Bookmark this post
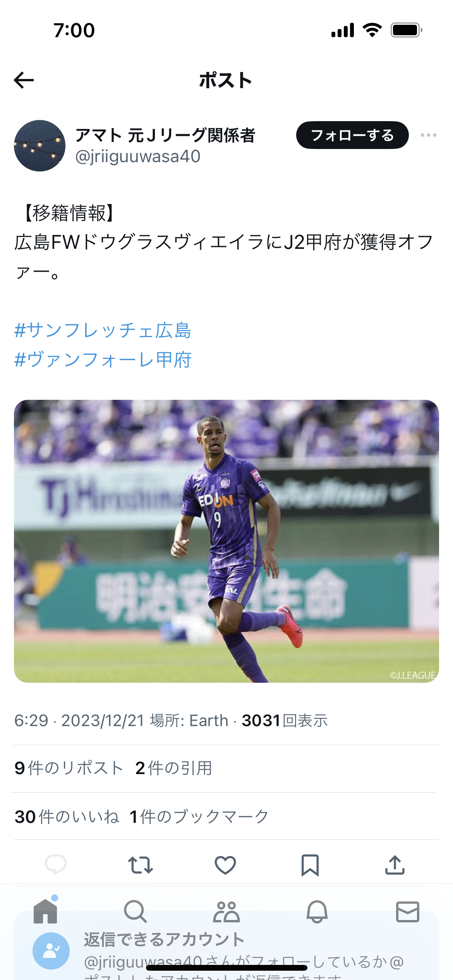 click(x=310, y=865)
